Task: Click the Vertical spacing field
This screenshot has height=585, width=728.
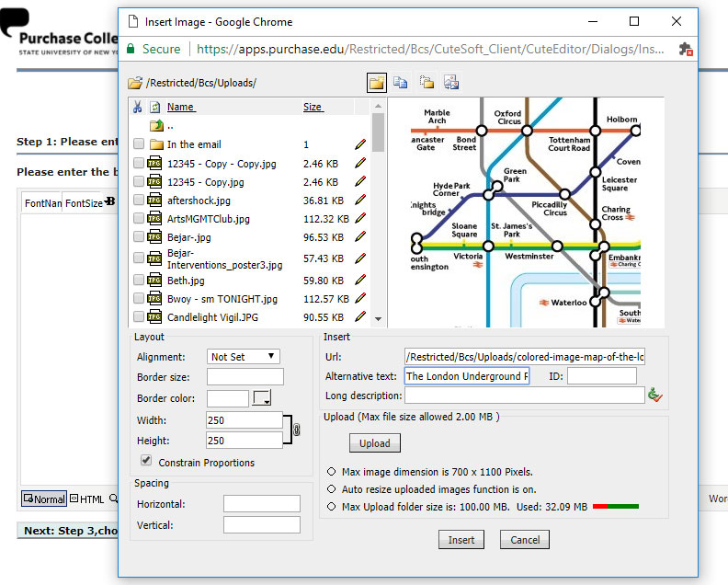Action: click(x=262, y=525)
